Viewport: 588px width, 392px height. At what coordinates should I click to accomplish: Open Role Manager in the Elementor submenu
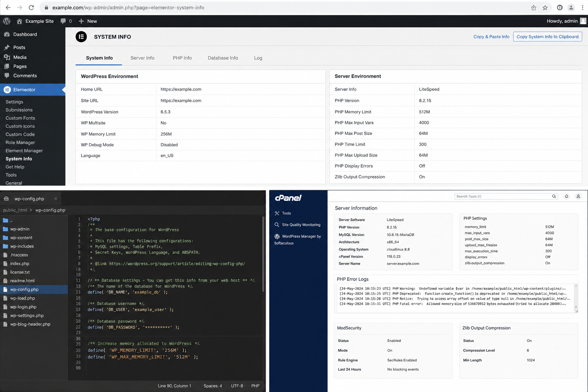20,142
